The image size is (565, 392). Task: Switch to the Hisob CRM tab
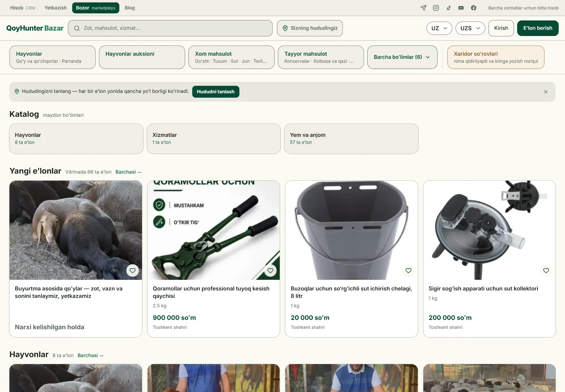23,8
